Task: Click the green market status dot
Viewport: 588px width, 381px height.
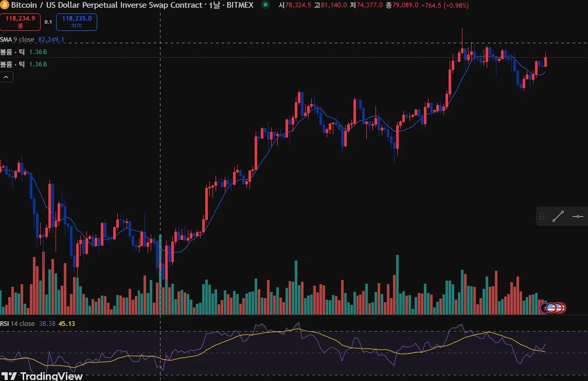Action: tap(265, 5)
